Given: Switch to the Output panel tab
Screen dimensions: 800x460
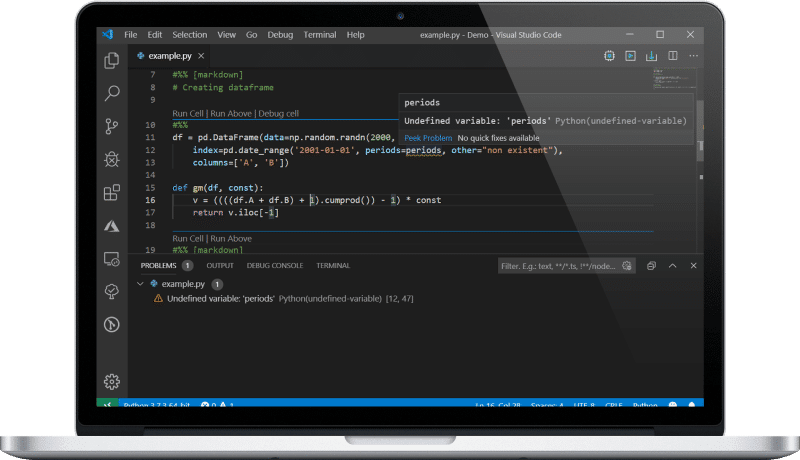Looking at the screenshot, I should (x=220, y=266).
